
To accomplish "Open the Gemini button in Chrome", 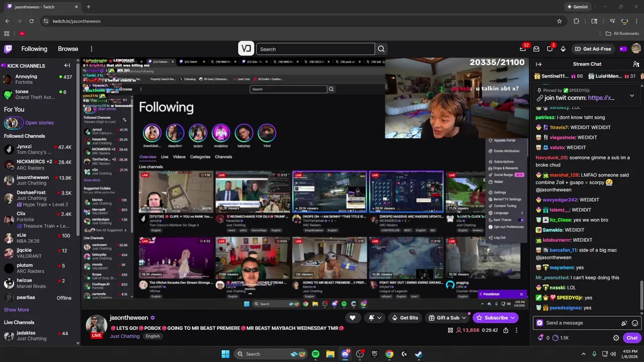I will [x=577, y=7].
